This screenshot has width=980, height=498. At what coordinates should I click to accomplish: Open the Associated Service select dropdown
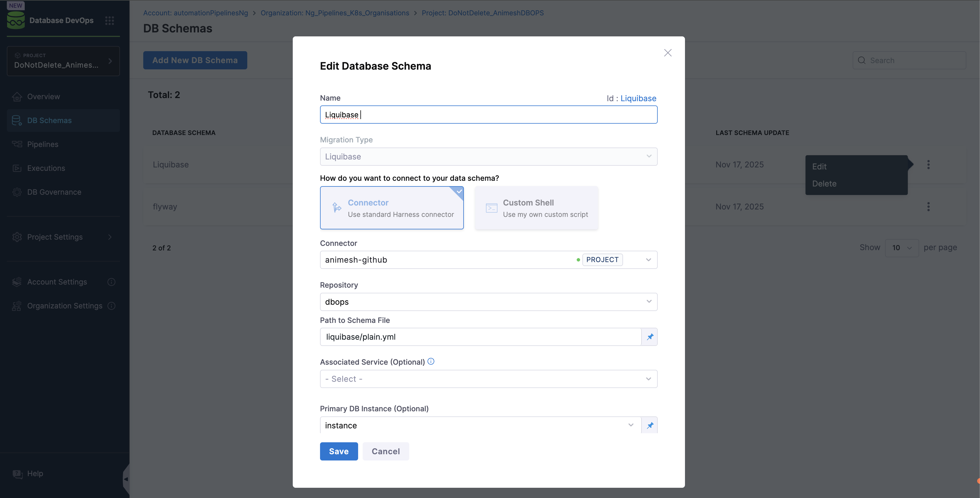click(488, 379)
